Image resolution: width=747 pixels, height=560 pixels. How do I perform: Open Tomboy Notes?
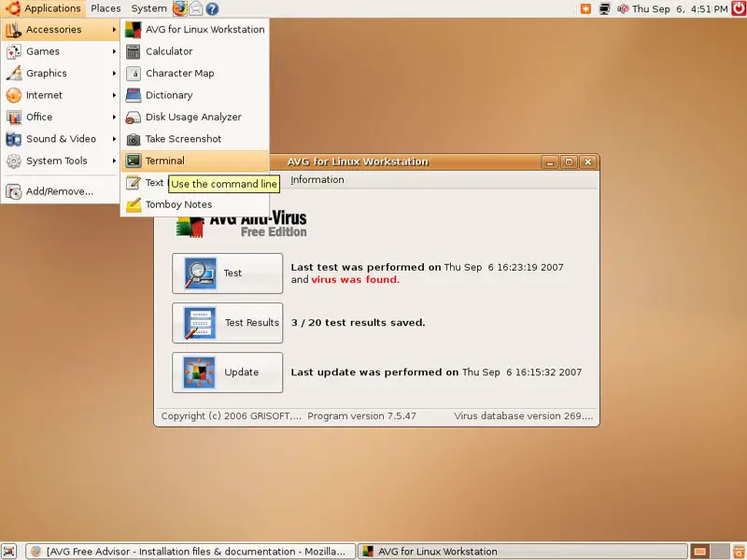tap(195, 204)
